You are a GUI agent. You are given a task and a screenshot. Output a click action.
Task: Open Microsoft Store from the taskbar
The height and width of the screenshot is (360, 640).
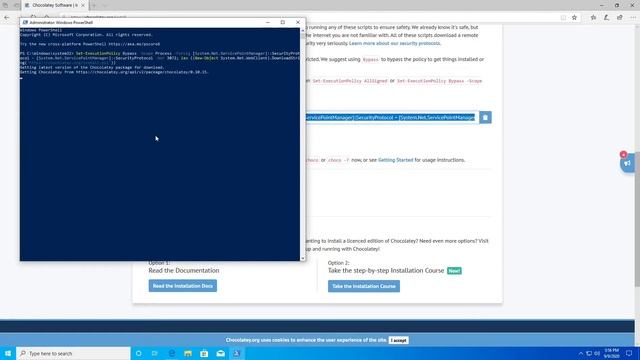tap(204, 353)
